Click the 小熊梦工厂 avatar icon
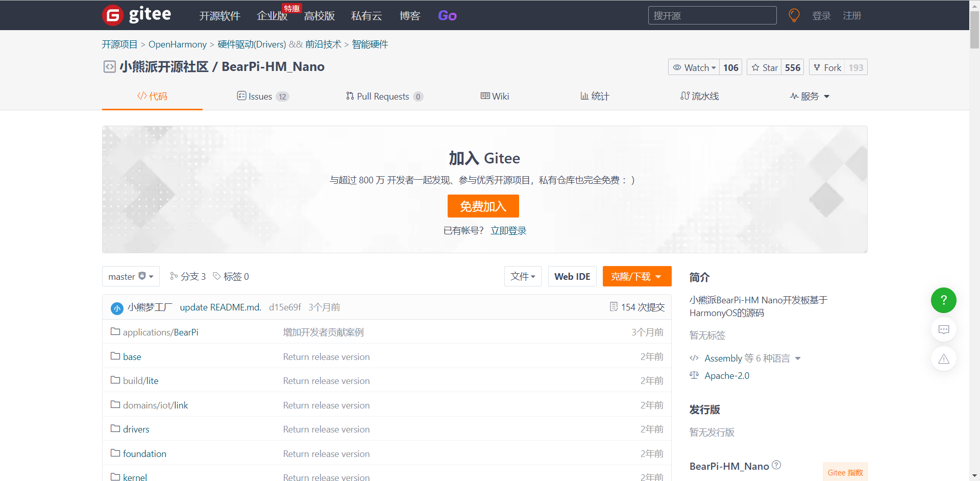This screenshot has height=481, width=980. click(117, 308)
